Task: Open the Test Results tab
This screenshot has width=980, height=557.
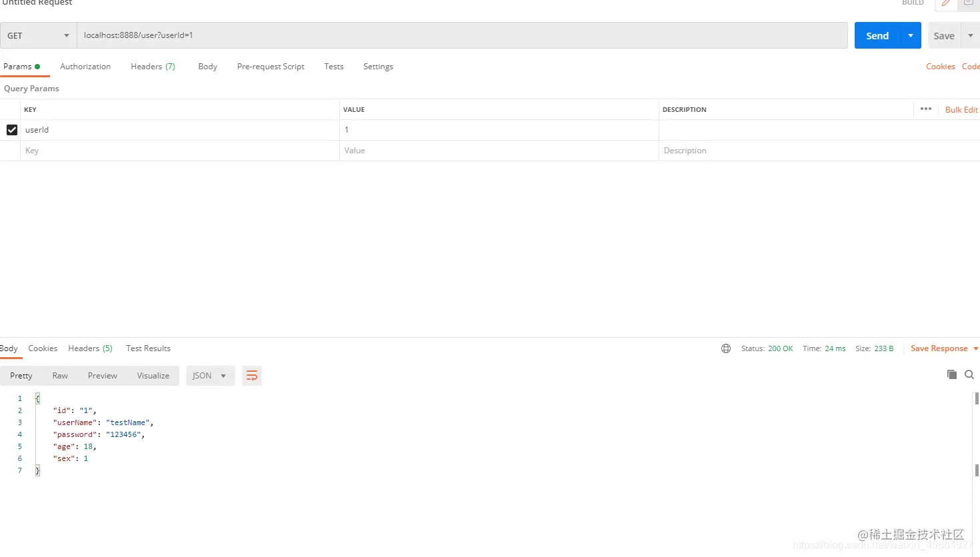Action: 148,348
